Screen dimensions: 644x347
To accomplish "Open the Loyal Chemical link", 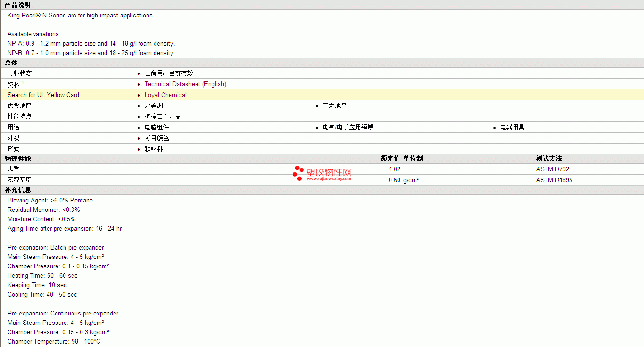I will click(x=165, y=95).
